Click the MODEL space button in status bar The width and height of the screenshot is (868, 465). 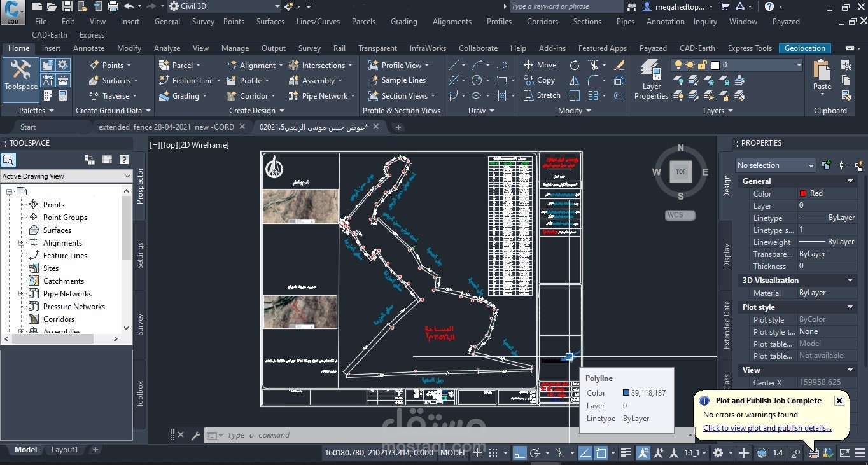click(454, 453)
